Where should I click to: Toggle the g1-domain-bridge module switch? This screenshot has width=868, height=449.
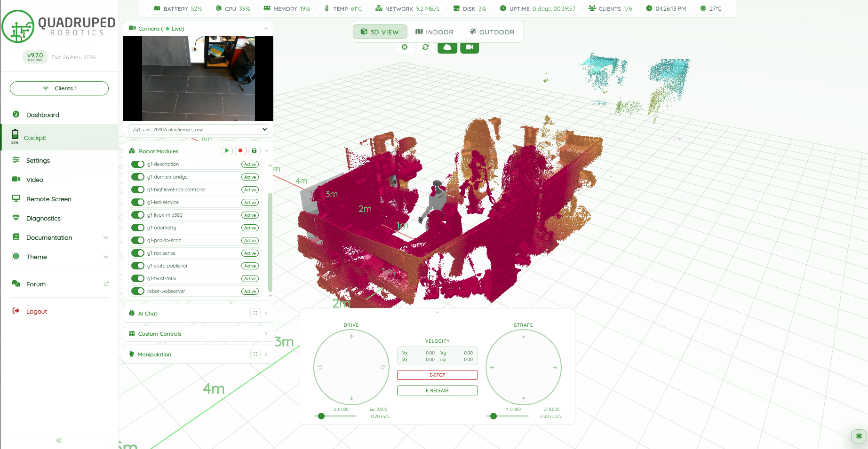pyautogui.click(x=138, y=177)
